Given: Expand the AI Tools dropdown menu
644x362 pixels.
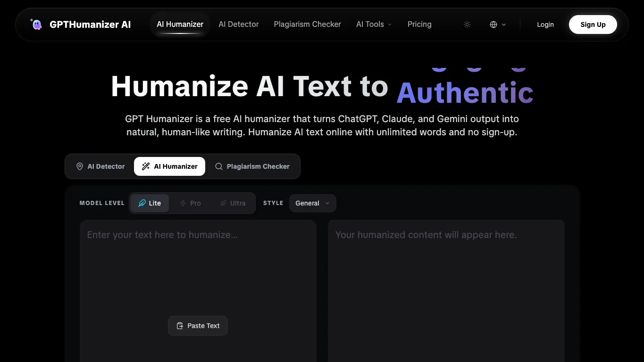Looking at the screenshot, I should [x=374, y=24].
